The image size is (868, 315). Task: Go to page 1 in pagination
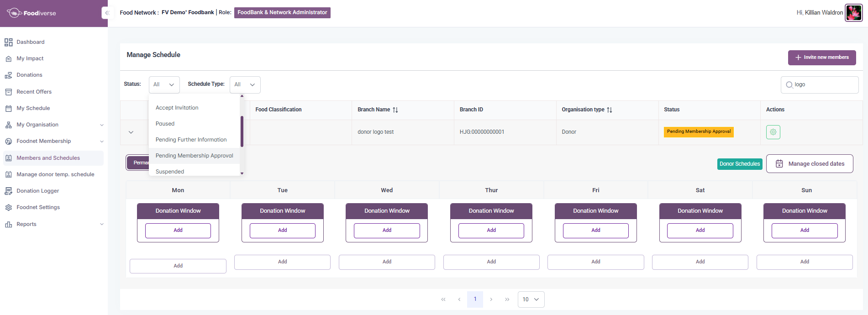tap(475, 299)
